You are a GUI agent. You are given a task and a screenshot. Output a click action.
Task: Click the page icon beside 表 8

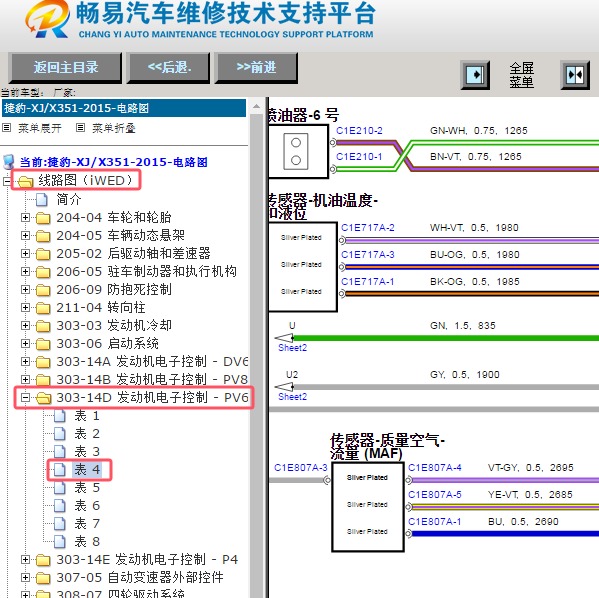coord(60,541)
